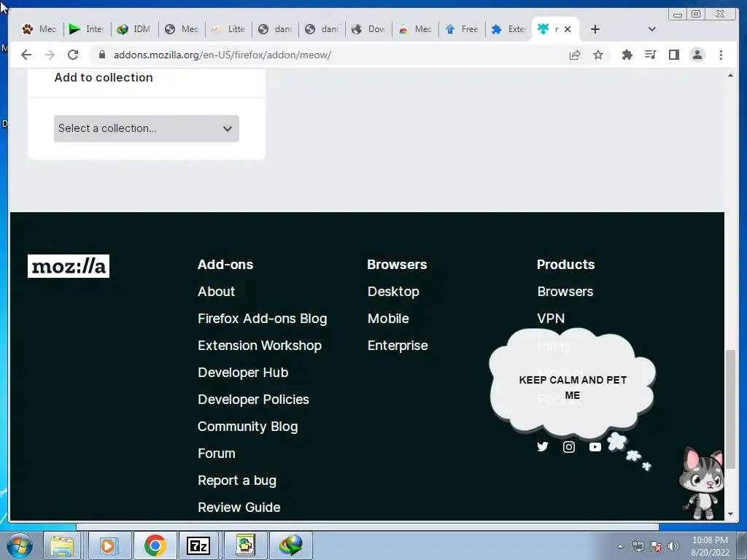
Task: Open the volume speaker tray icon
Action: pos(673,546)
